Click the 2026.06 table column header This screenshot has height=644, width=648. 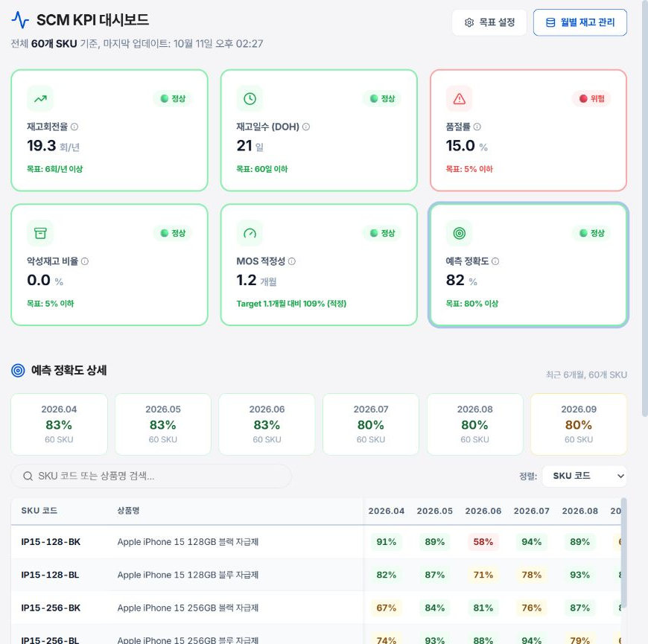coord(483,511)
